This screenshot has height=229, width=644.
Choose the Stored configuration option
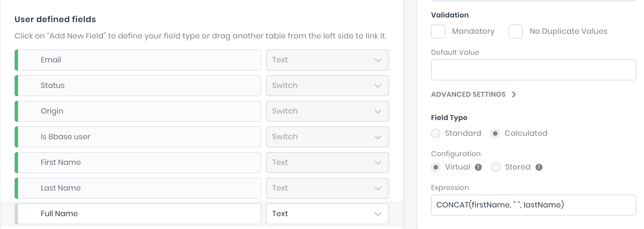point(496,167)
